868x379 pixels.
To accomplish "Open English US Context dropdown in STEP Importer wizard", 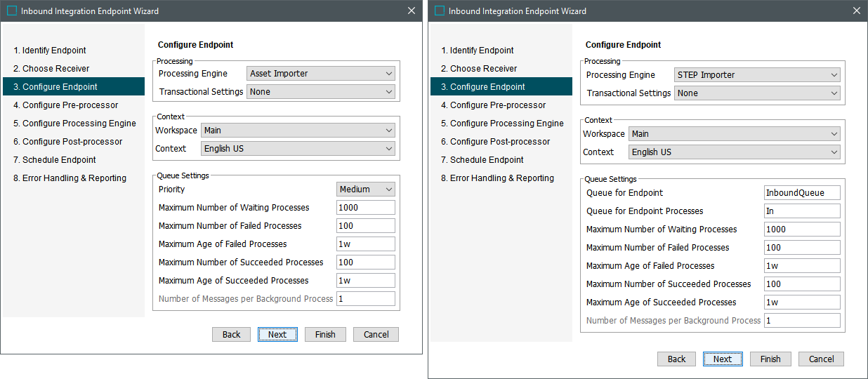I will click(734, 152).
